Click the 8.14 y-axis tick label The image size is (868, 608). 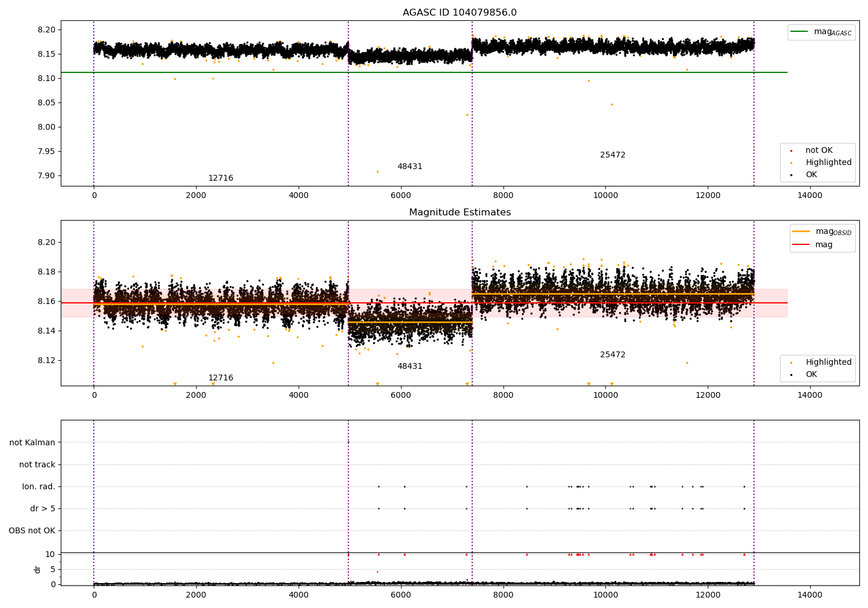pyautogui.click(x=46, y=331)
